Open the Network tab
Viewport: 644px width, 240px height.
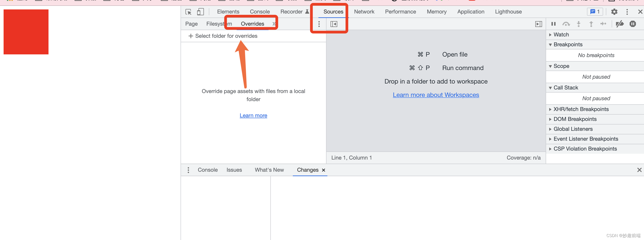click(364, 12)
